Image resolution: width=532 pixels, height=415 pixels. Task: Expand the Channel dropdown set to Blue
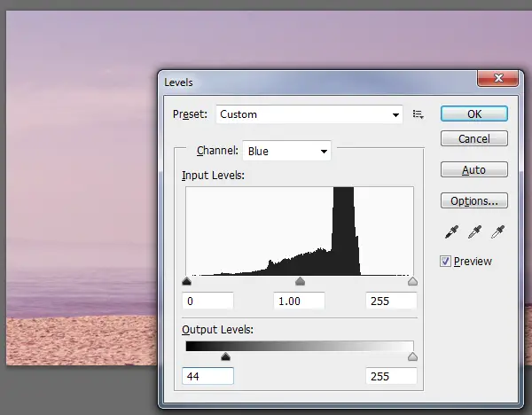(287, 152)
